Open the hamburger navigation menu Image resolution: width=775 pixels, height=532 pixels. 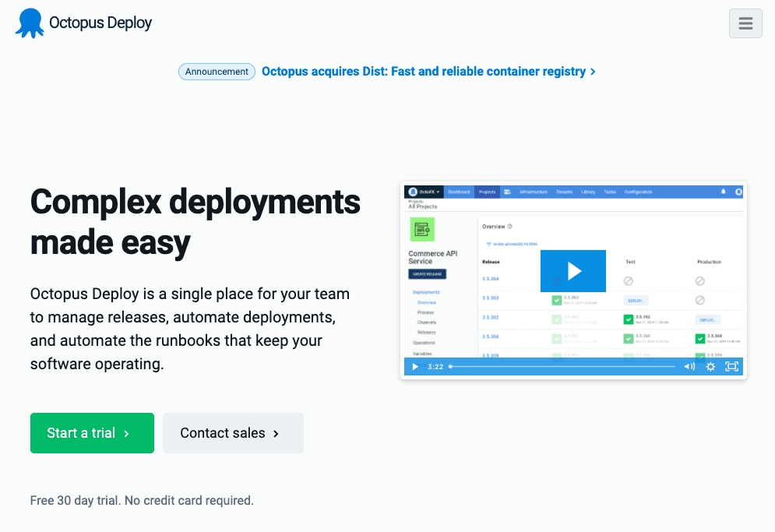745,23
